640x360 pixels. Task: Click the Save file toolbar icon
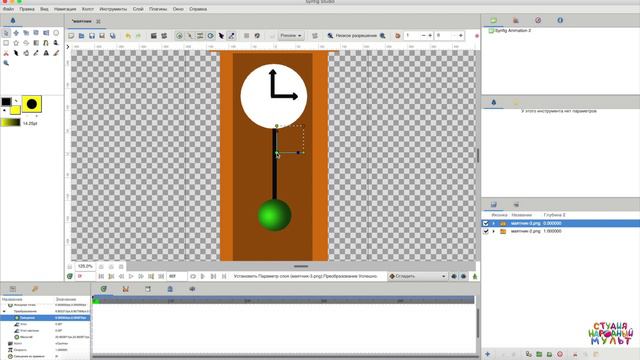pyautogui.click(x=92, y=36)
